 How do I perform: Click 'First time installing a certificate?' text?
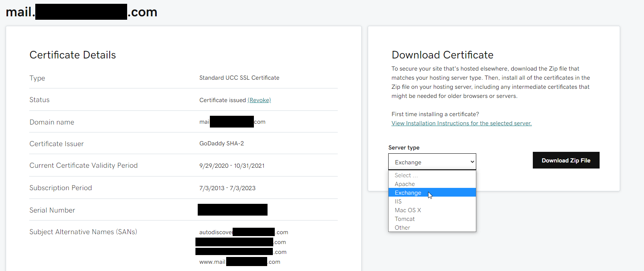[x=435, y=114]
